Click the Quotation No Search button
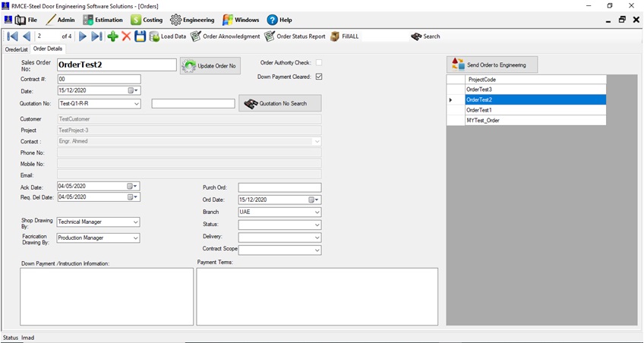The width and height of the screenshot is (644, 343). [x=280, y=103]
